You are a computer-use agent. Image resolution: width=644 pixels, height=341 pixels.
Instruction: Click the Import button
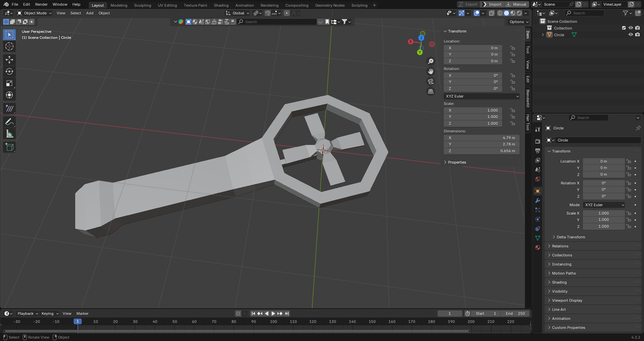492,4
